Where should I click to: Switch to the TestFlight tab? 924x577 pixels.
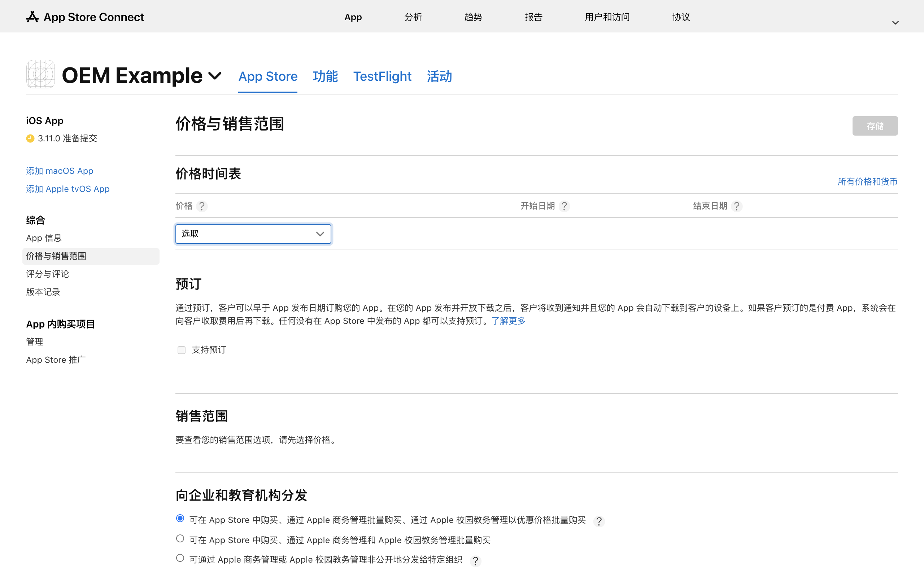(382, 76)
